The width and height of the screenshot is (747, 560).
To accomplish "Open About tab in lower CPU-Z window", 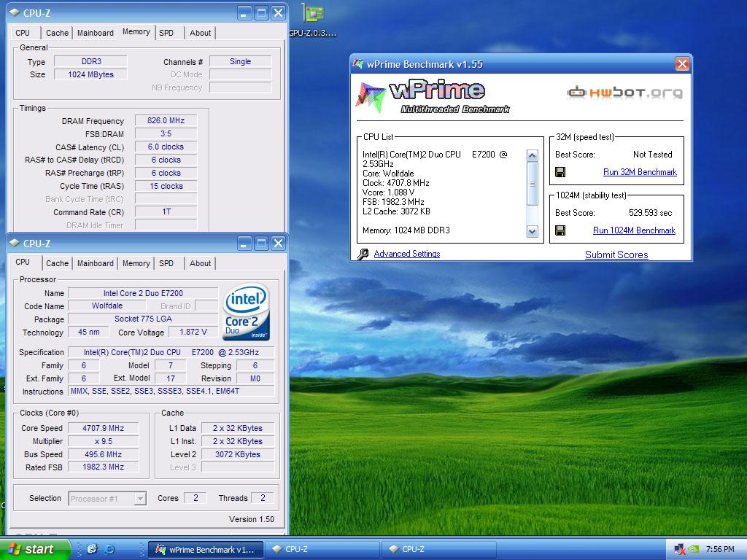I will click(x=200, y=263).
